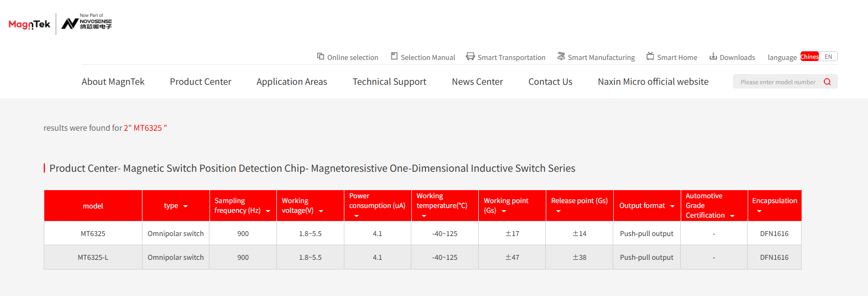Screen dimensions: 868x296
Task: Click the Online selection icon
Action: (x=321, y=56)
